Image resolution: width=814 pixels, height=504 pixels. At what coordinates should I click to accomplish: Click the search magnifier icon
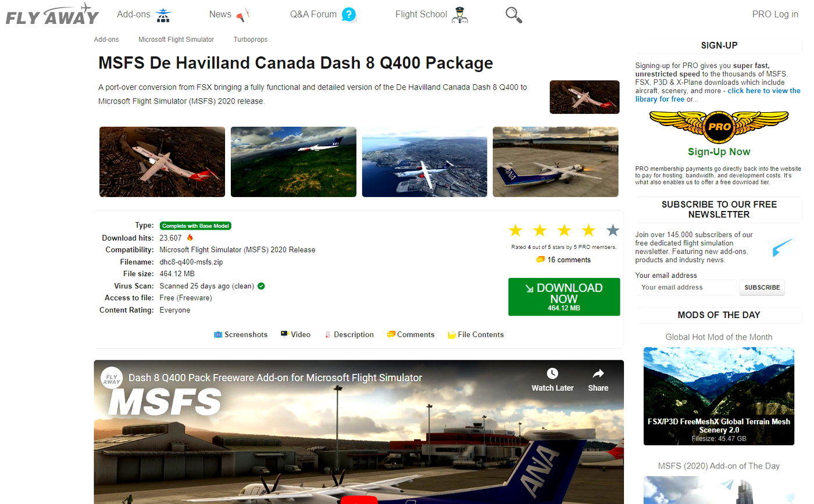click(x=514, y=15)
